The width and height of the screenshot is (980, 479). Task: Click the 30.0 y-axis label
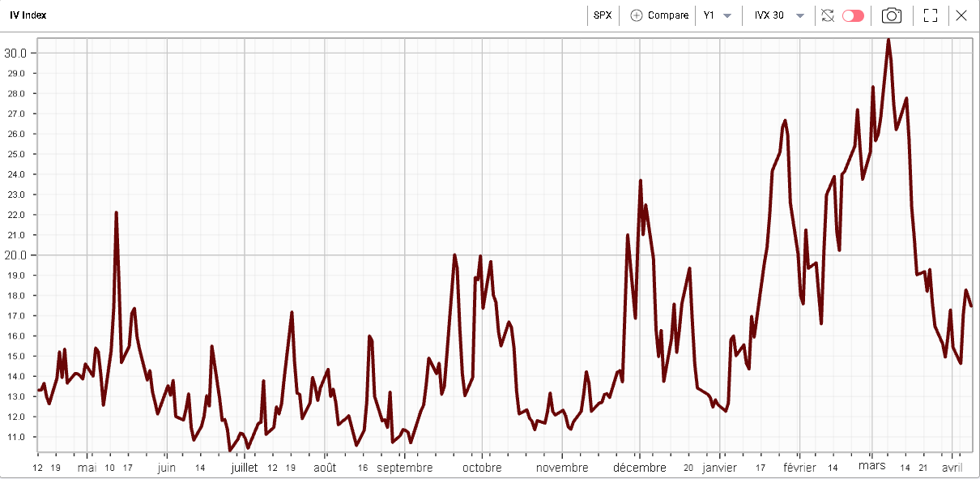click(x=16, y=53)
